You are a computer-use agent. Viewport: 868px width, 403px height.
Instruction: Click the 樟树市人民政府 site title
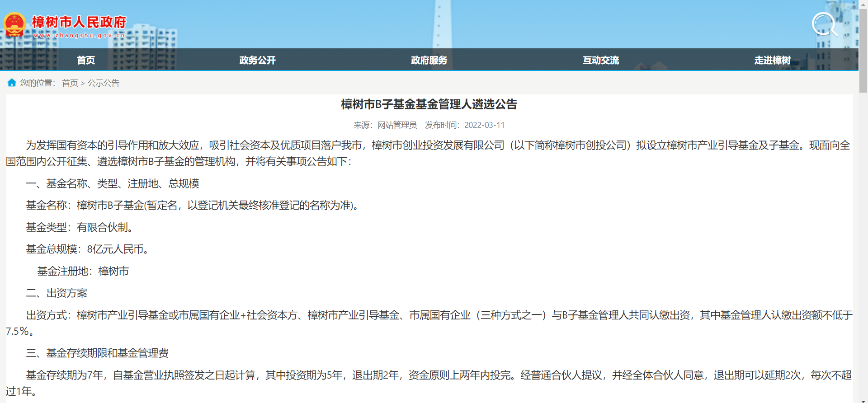[79, 22]
